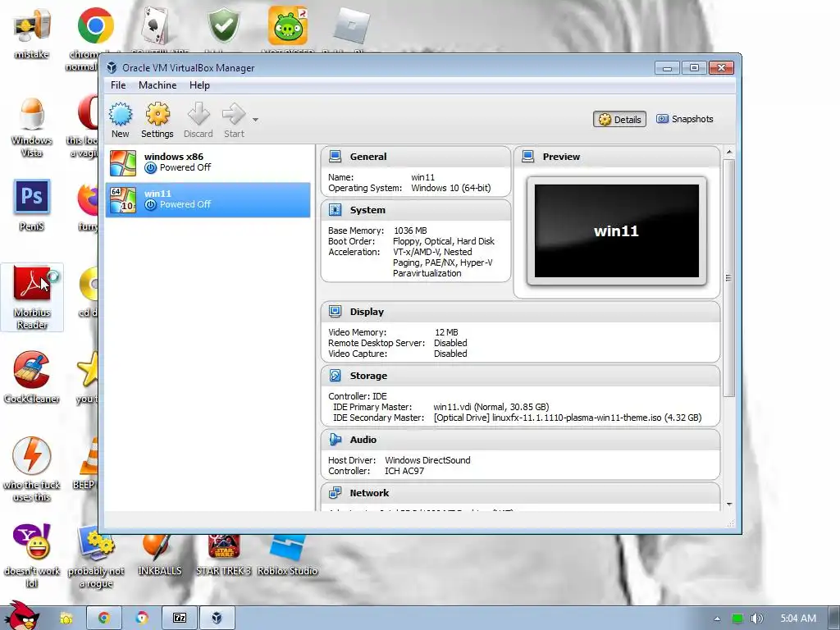Image resolution: width=840 pixels, height=630 pixels.
Task: Click the details pane scroll up arrow
Action: pos(729,153)
